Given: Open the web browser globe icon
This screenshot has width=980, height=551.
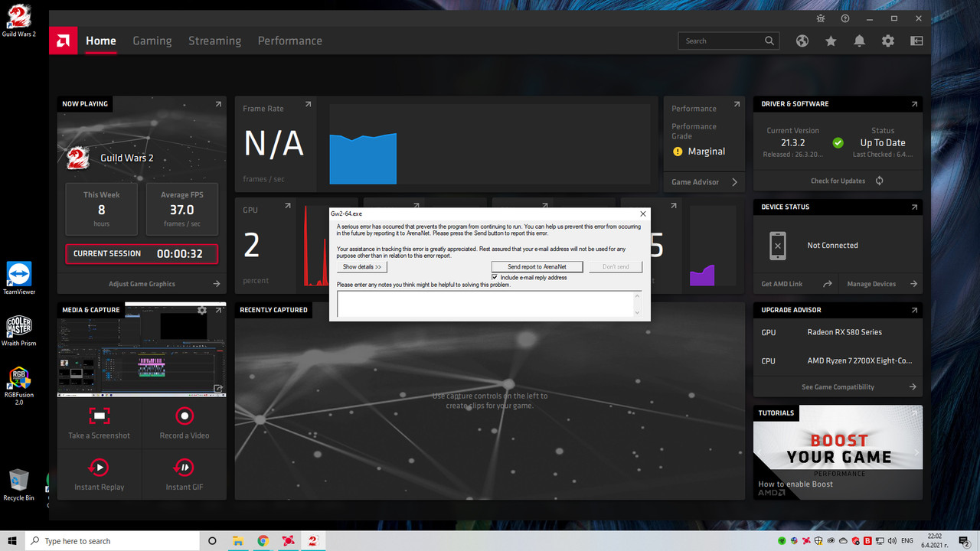Looking at the screenshot, I should 802,41.
